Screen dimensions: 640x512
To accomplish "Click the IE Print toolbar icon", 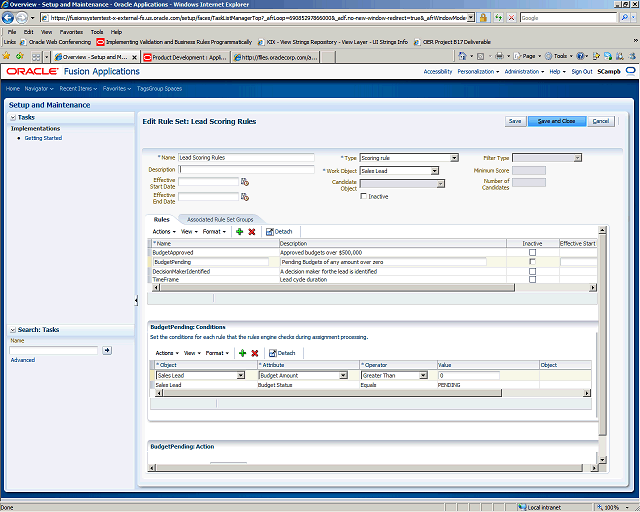I will [499, 56].
